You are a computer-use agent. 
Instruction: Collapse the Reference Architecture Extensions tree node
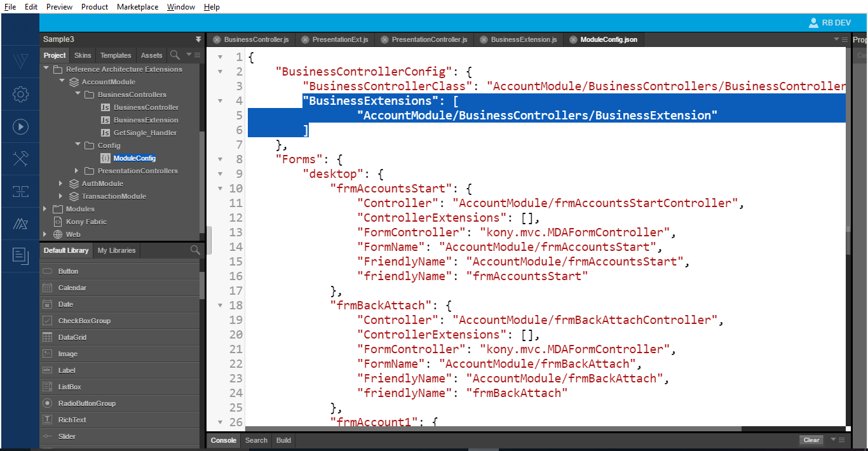[46, 69]
